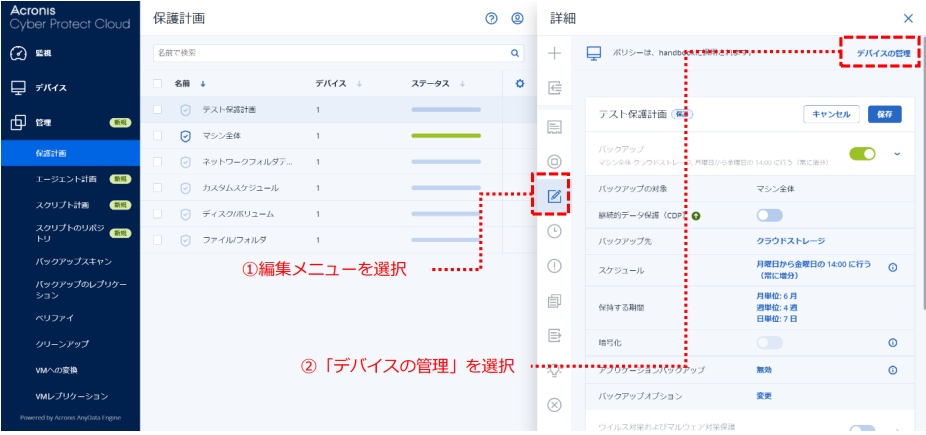
Task: Toggle the バックアップ green switch
Action: click(x=862, y=153)
